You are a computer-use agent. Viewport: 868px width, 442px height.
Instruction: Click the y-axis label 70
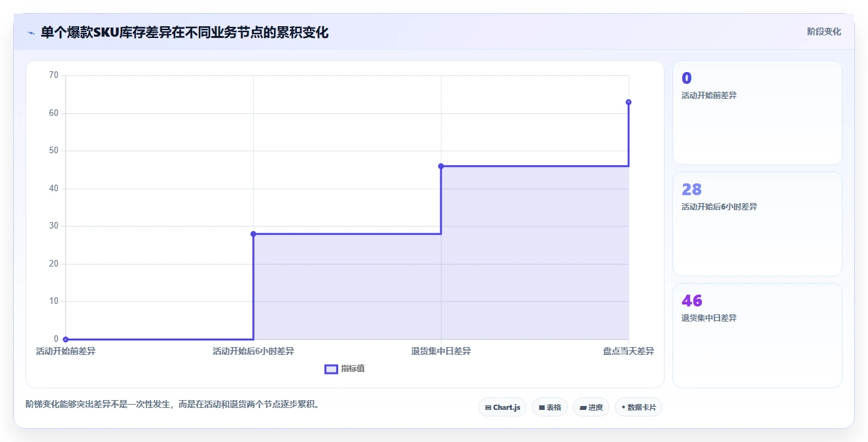coord(54,75)
